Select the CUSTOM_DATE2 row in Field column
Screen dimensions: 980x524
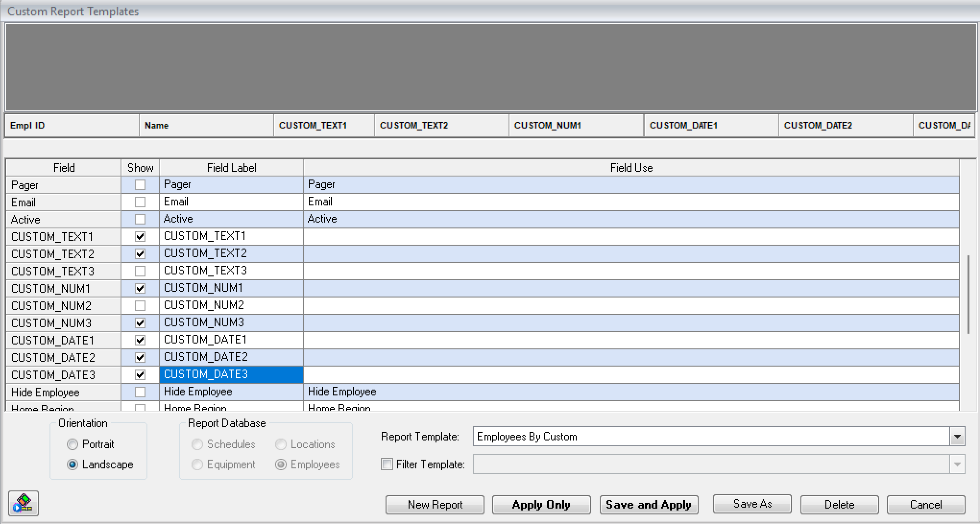[63, 357]
